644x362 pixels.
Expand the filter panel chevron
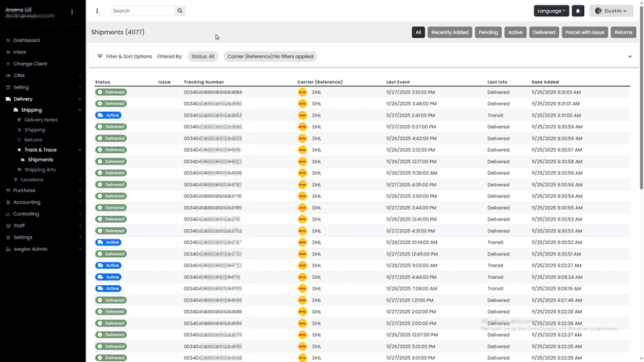pos(630,56)
